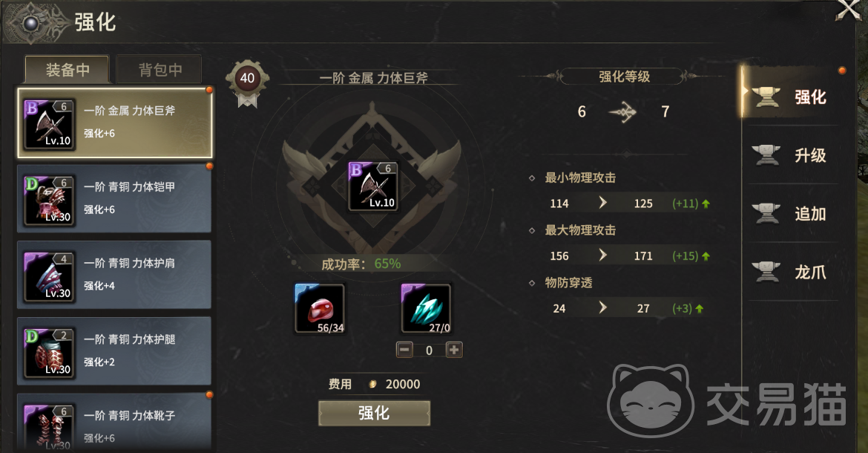Select 一阶 金属 力体巨斧 equipment entry
Image resolution: width=868 pixels, height=453 pixels.
[x=114, y=123]
